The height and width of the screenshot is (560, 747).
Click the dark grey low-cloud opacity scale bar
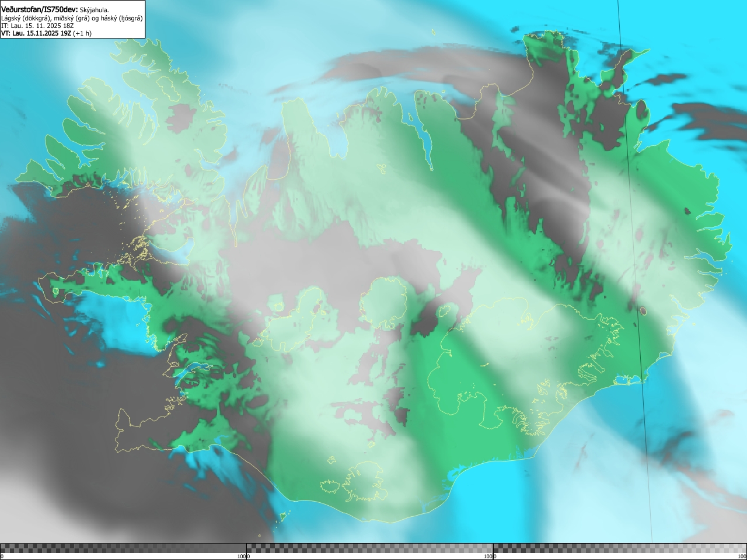pyautogui.click(x=123, y=548)
